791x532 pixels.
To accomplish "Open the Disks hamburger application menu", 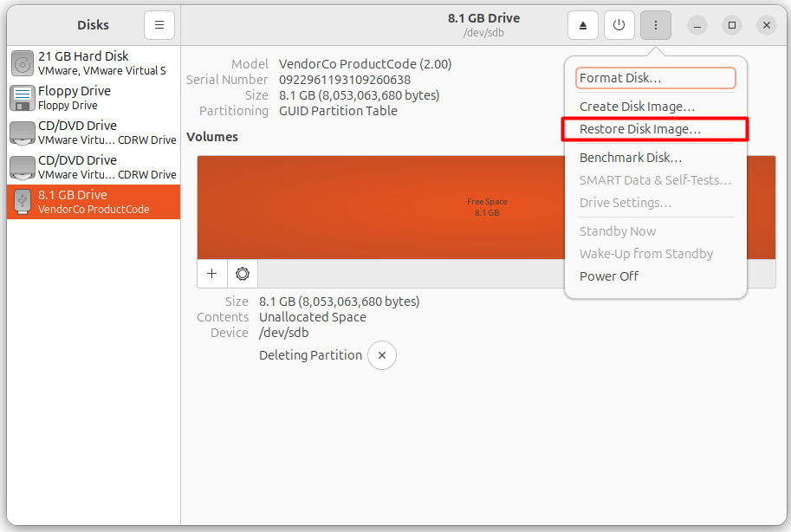I will pyautogui.click(x=159, y=25).
